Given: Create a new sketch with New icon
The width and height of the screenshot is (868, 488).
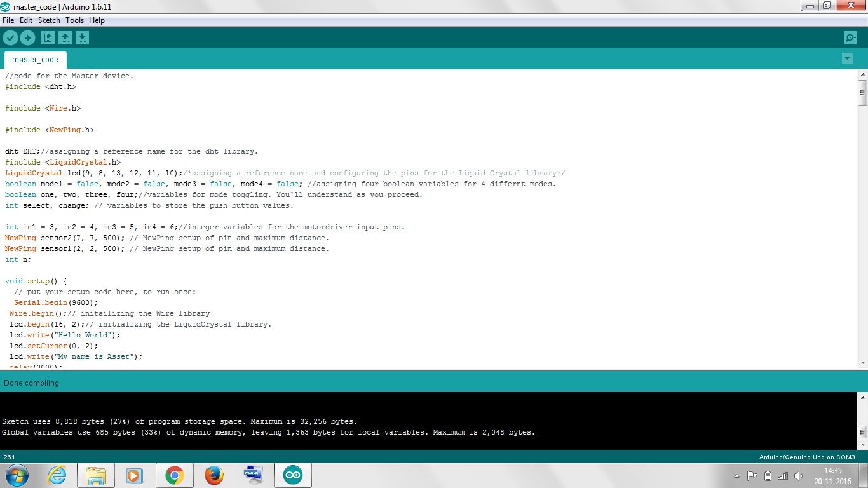Looking at the screenshot, I should coord(48,38).
